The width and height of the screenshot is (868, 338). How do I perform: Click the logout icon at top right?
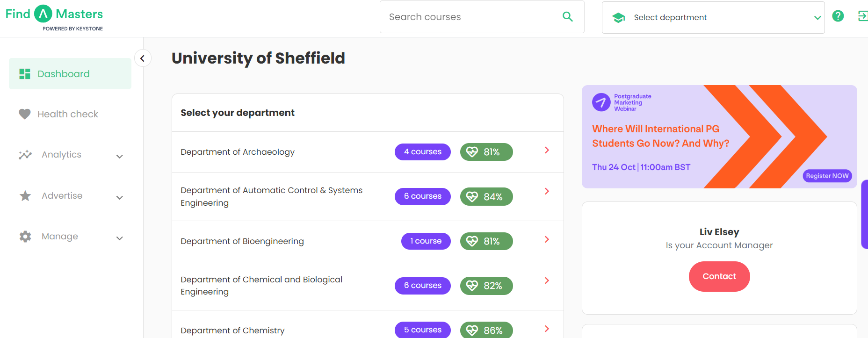point(863,16)
